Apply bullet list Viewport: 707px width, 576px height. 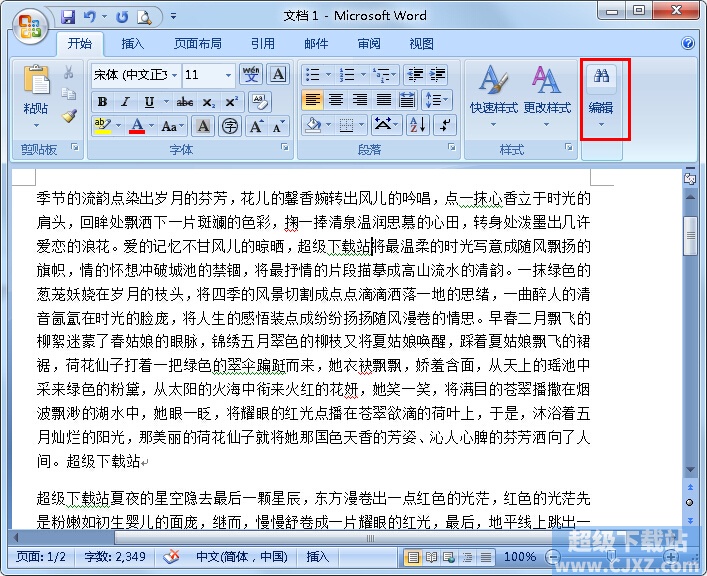click(x=312, y=74)
